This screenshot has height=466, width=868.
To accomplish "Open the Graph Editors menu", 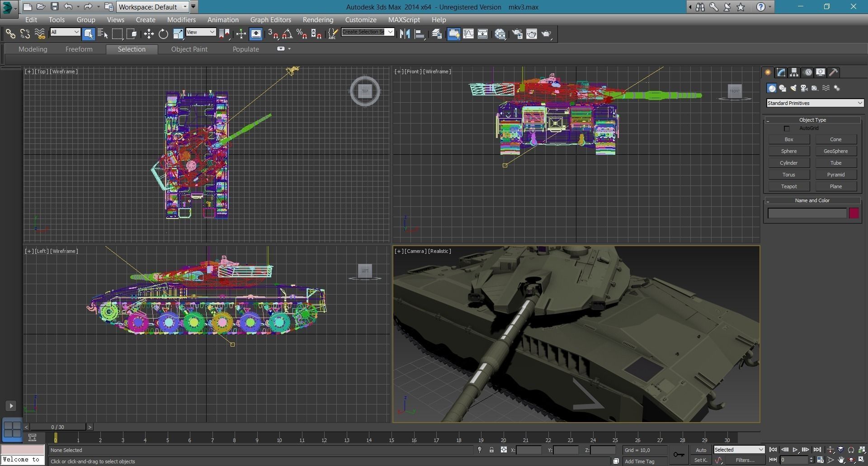I will point(271,20).
